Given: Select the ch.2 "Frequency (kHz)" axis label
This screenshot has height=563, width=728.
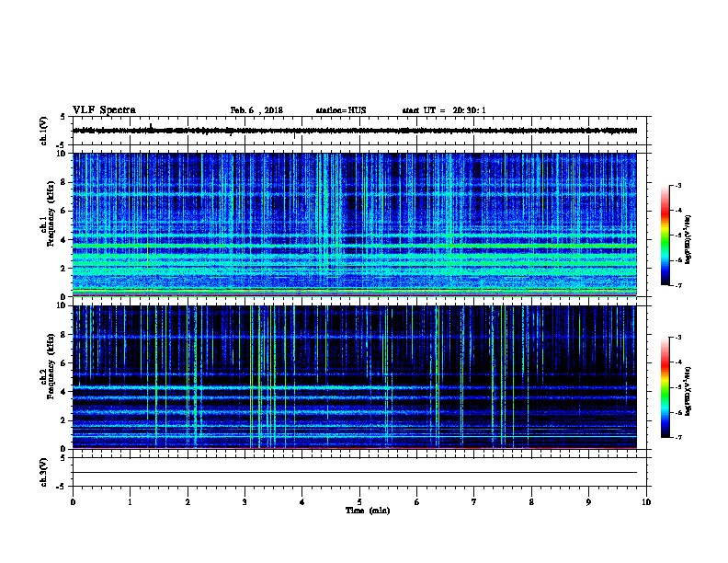Looking at the screenshot, I should [51, 366].
